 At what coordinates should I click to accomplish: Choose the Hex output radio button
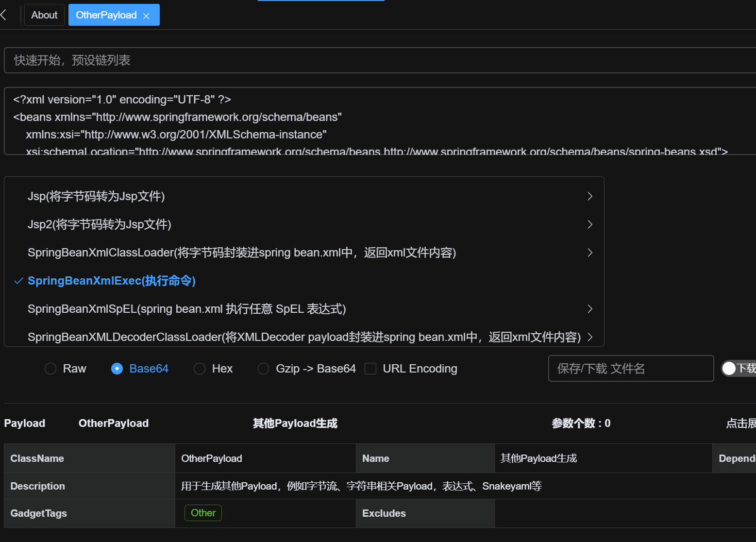coord(200,369)
